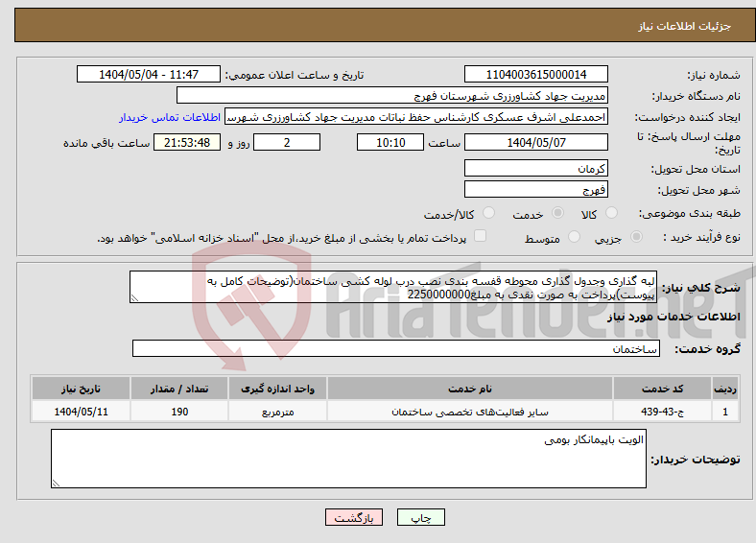Click the deadline time field 10:10

(390, 142)
